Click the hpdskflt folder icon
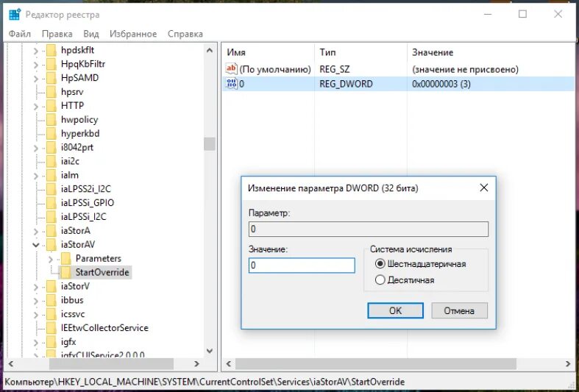Viewport: 579px width, 392px height. click(51, 50)
